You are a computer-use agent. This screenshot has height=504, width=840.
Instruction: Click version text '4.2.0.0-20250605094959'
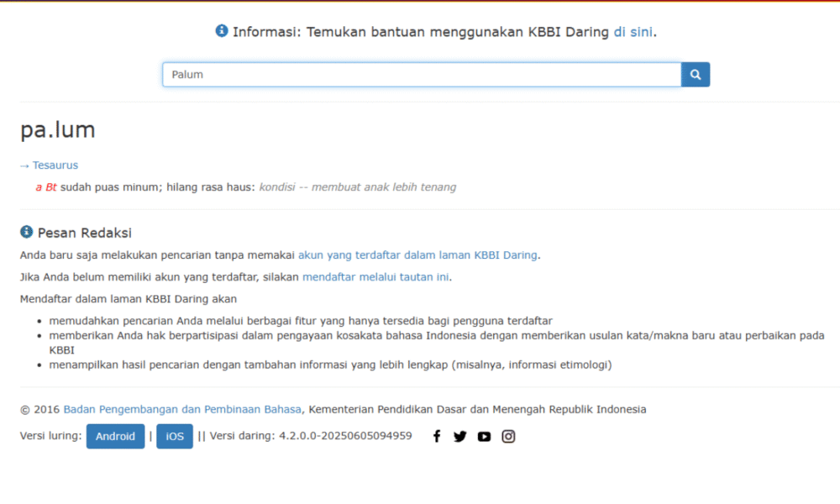point(345,436)
